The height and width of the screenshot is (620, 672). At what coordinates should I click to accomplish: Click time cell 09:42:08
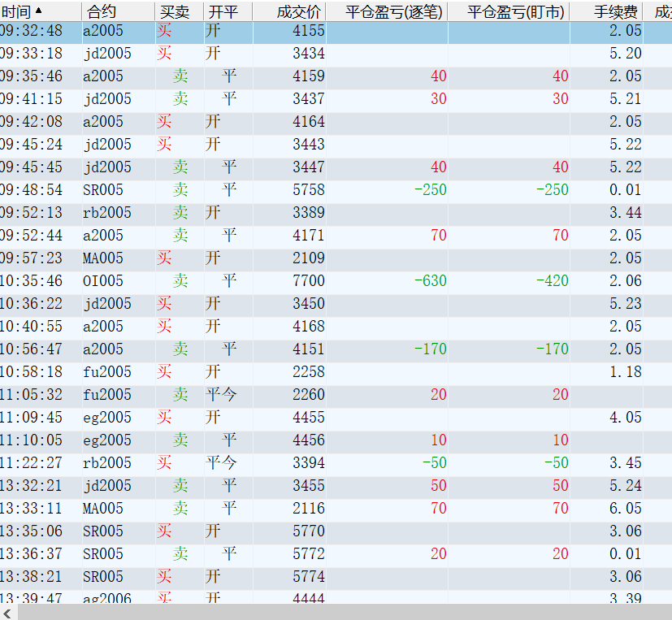32,122
